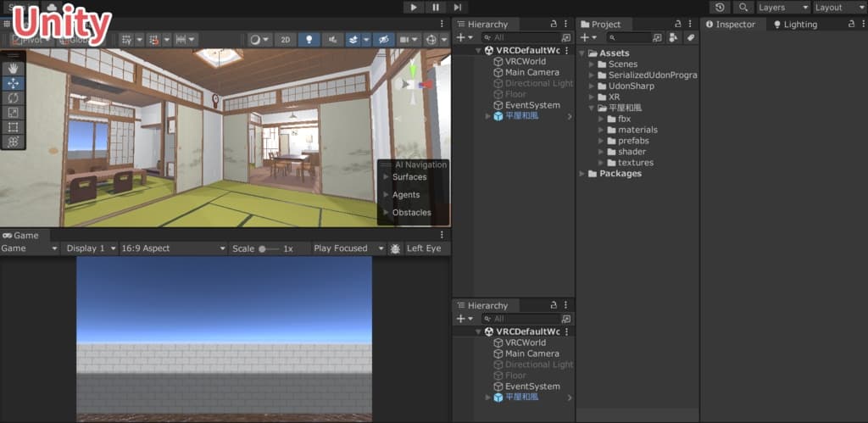Viewport: 868px width, 423px height.
Task: Switch to the Lighting tab
Action: click(794, 25)
